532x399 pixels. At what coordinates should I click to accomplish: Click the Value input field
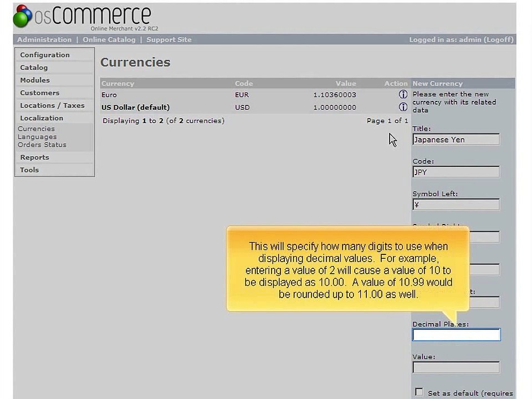point(456,367)
